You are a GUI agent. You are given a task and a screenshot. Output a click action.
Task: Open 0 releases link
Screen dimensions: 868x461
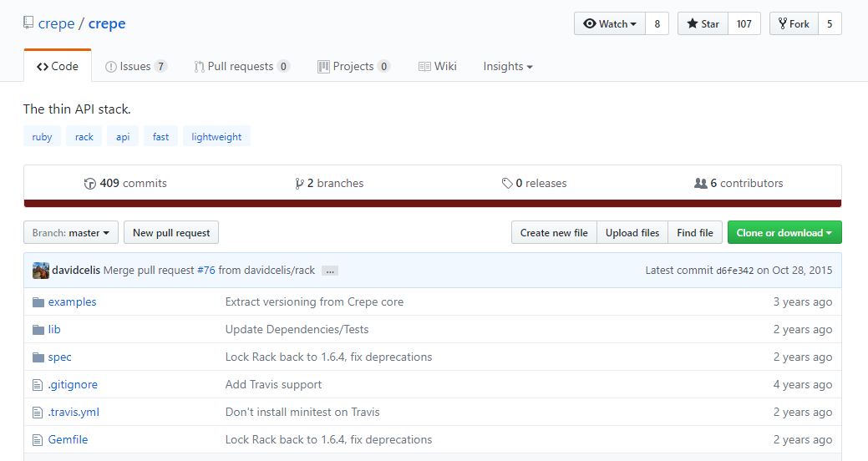[x=534, y=183]
